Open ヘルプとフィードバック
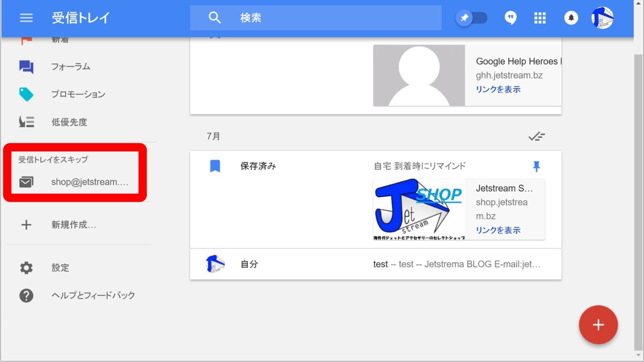This screenshot has width=644, height=362. pyautogui.click(x=93, y=296)
